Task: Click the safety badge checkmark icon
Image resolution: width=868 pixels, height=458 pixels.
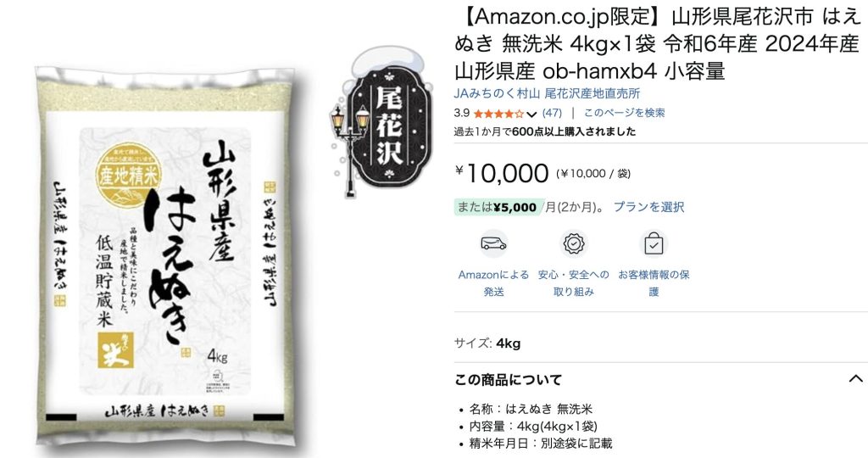Action: [574, 243]
